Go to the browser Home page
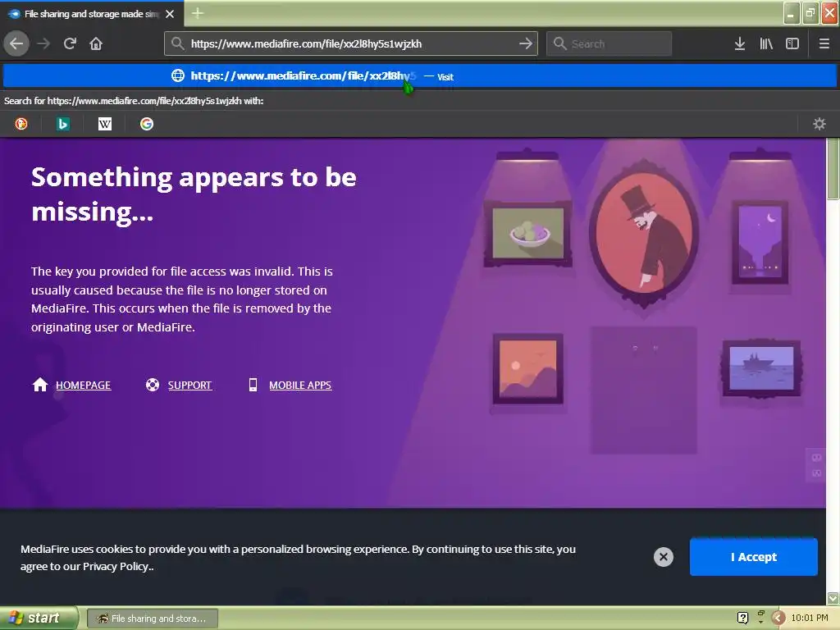This screenshot has width=840, height=630. tap(96, 43)
